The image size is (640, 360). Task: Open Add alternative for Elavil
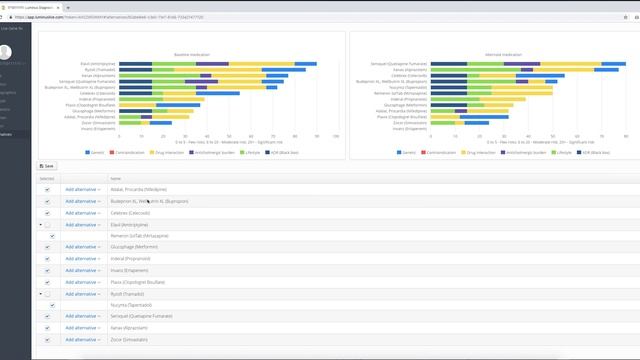click(x=83, y=225)
